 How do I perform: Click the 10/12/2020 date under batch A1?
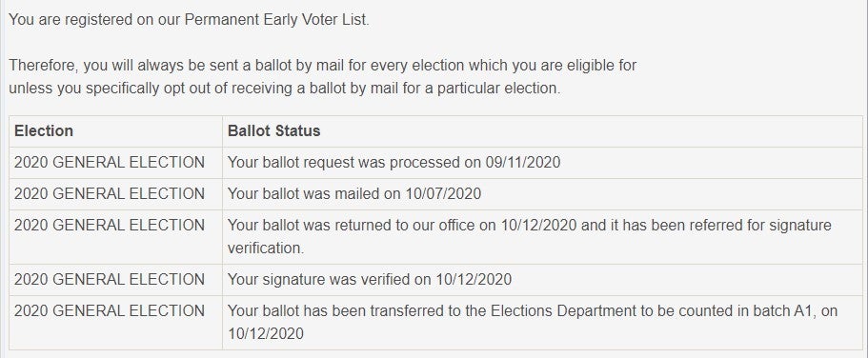(x=266, y=333)
